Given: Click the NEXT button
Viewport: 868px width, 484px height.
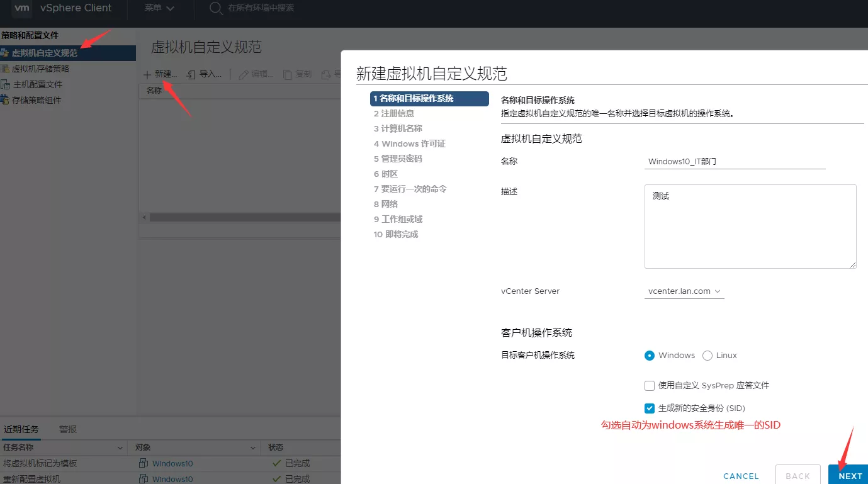Looking at the screenshot, I should tap(850, 476).
